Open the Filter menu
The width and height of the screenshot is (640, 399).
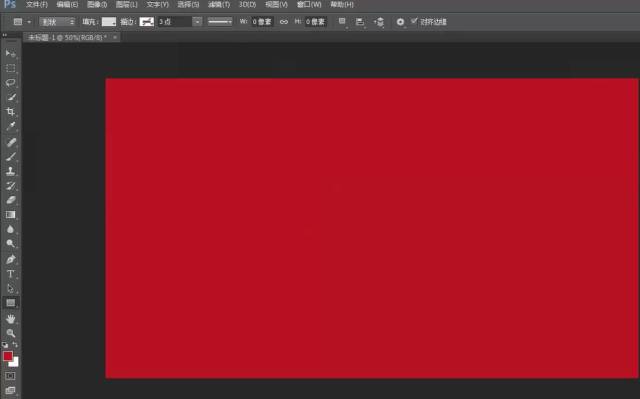pyautogui.click(x=219, y=4)
